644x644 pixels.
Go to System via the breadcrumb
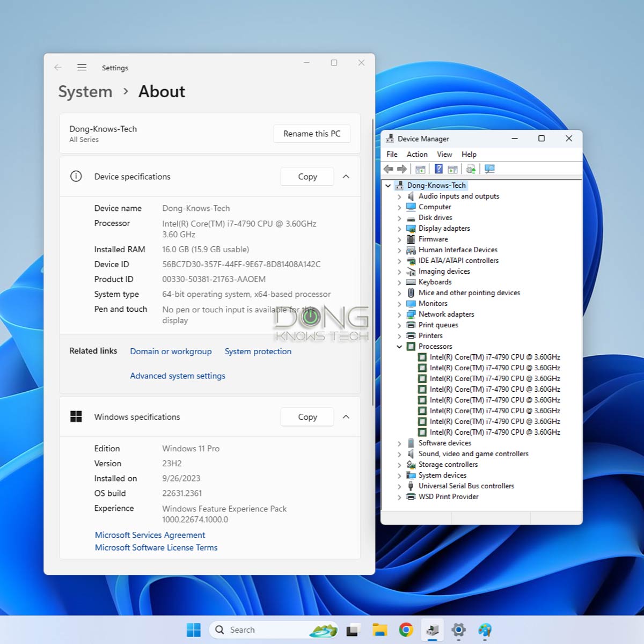[x=85, y=92]
